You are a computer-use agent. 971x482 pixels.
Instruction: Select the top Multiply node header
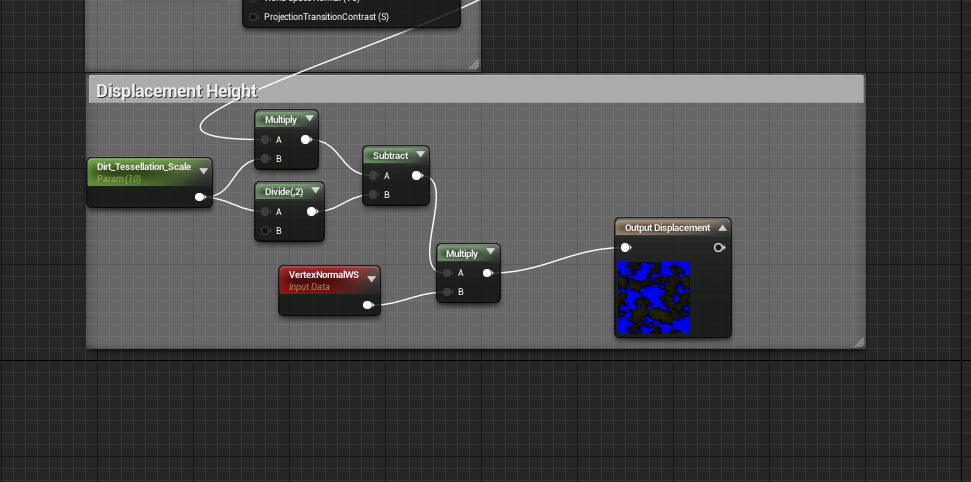pos(287,120)
